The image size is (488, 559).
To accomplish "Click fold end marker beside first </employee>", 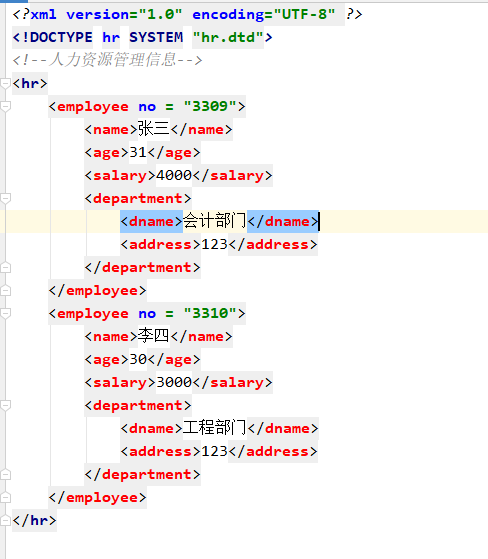I will (x=5, y=291).
